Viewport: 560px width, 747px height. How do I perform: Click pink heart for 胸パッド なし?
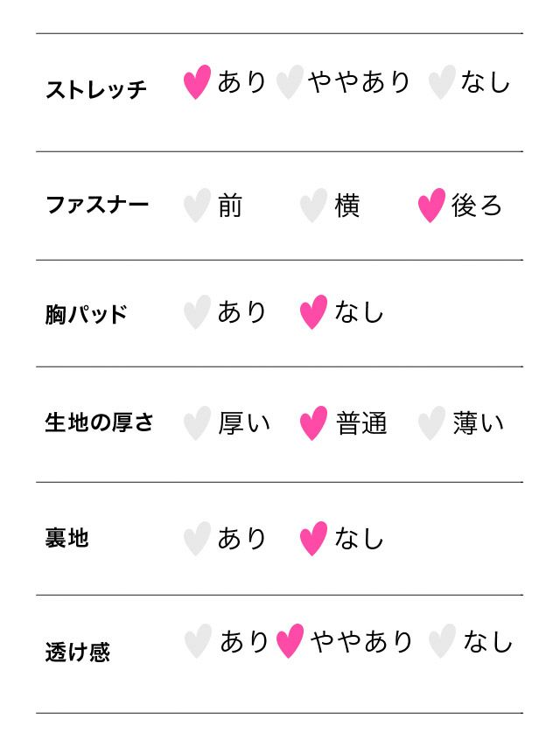click(313, 313)
